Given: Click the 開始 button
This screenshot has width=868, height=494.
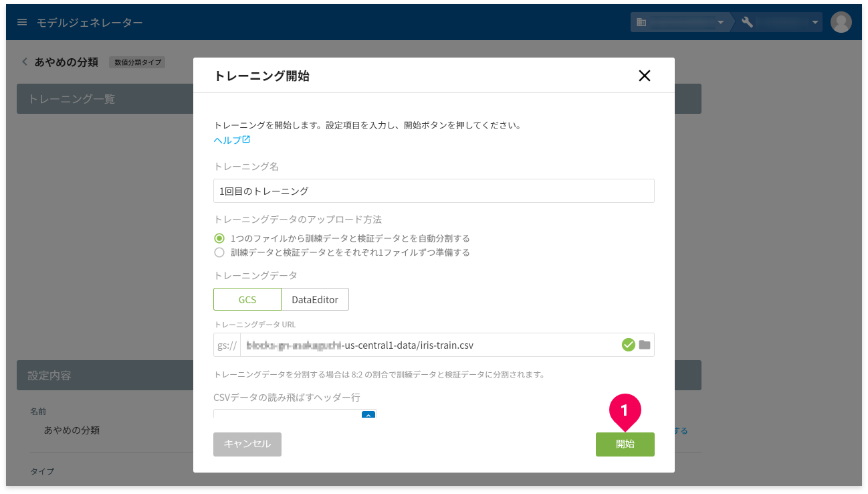Looking at the screenshot, I should pos(625,444).
